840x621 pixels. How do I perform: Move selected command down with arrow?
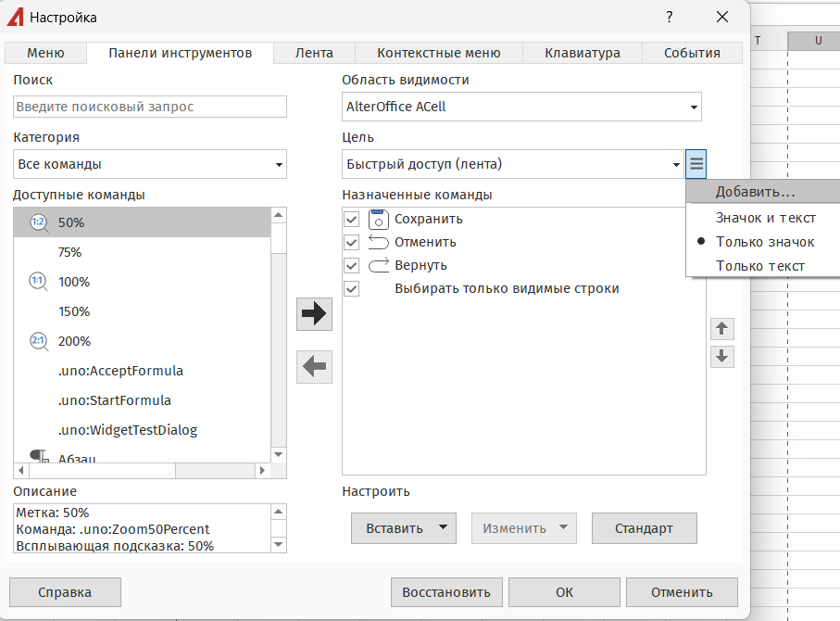[x=722, y=356]
